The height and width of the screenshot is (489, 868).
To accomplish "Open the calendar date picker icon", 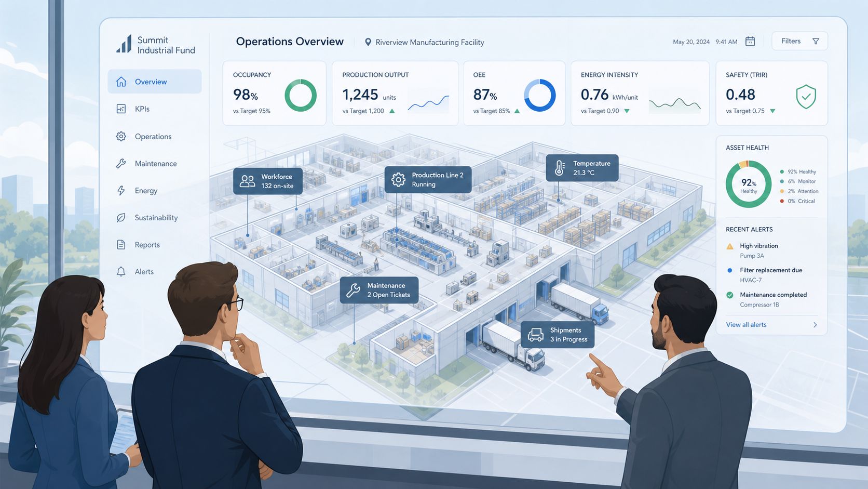I will (750, 41).
